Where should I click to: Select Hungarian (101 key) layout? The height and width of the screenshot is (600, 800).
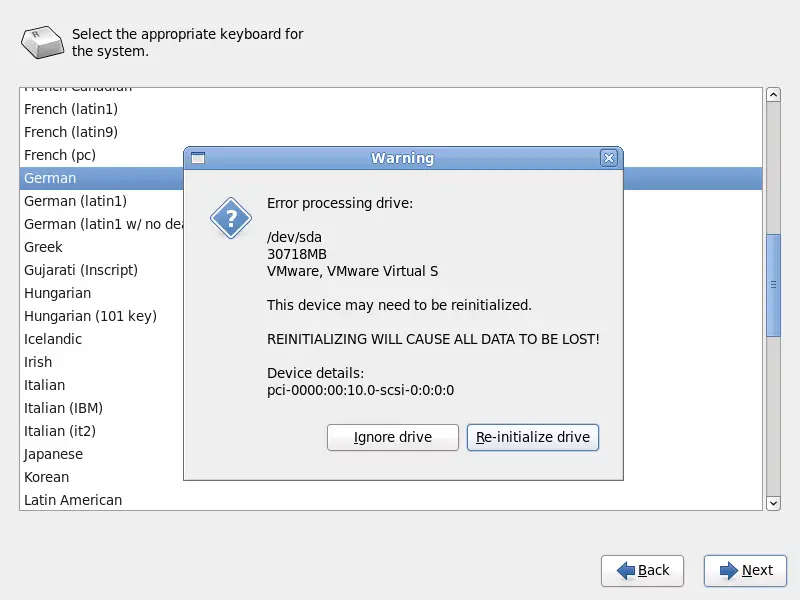pyautogui.click(x=90, y=316)
